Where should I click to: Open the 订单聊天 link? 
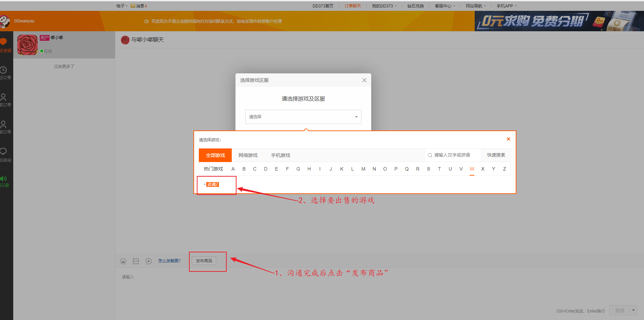pos(353,6)
